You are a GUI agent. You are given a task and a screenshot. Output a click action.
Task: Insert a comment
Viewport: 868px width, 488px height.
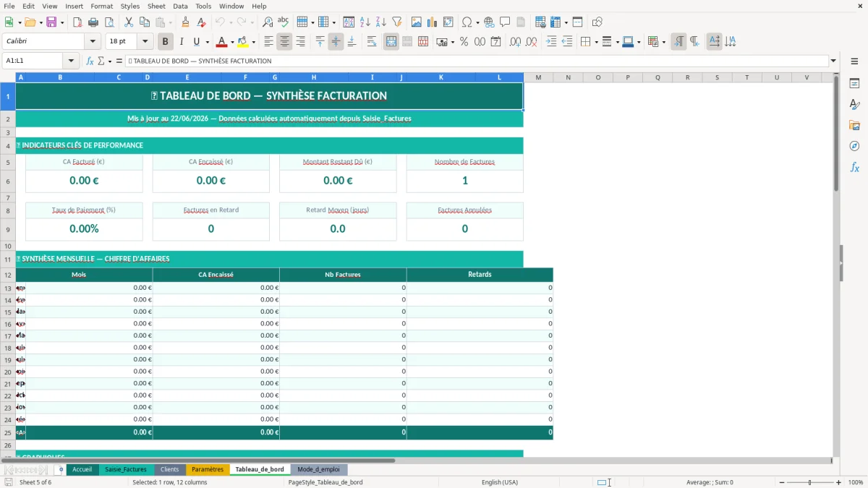click(505, 22)
